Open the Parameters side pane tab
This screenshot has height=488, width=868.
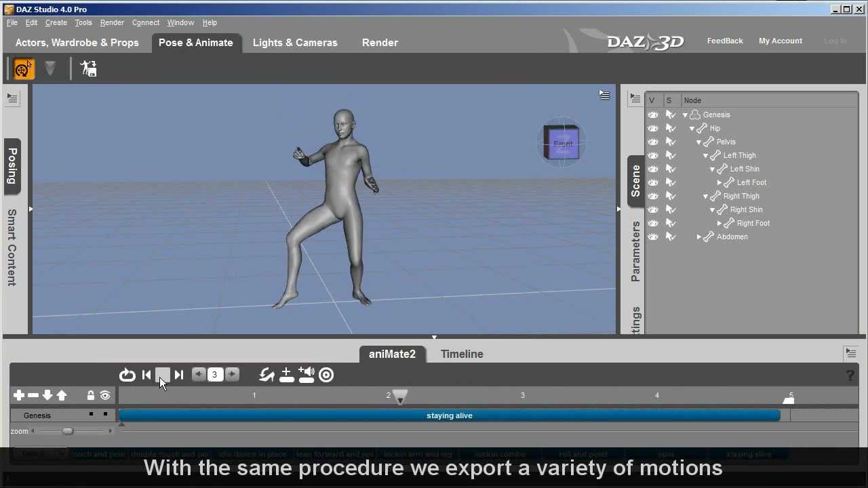click(x=635, y=251)
